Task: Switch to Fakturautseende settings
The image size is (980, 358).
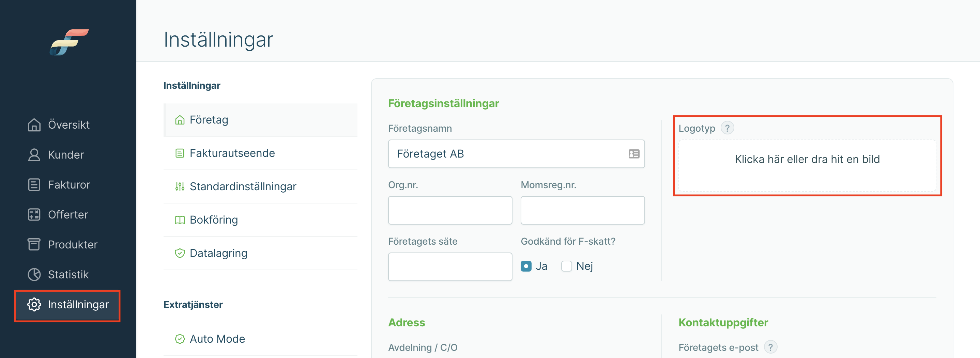Action: (x=261, y=153)
